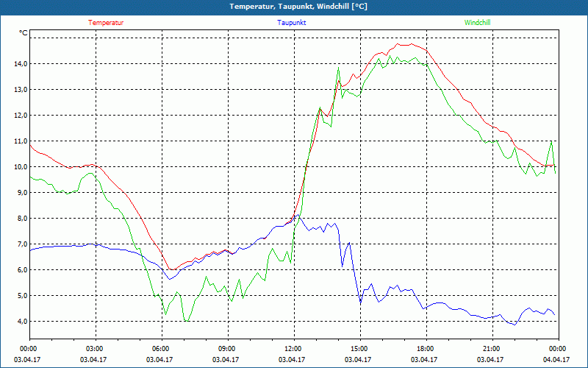Click the green Windchill legend label

[x=477, y=23]
